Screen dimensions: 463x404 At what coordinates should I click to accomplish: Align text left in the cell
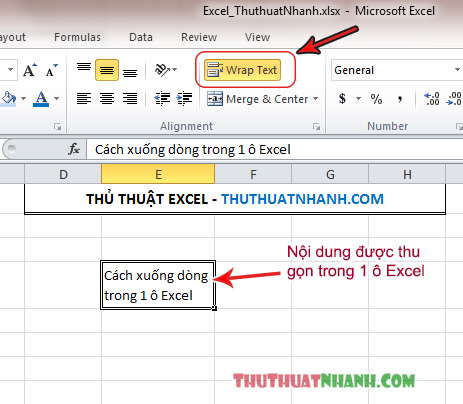tap(84, 99)
